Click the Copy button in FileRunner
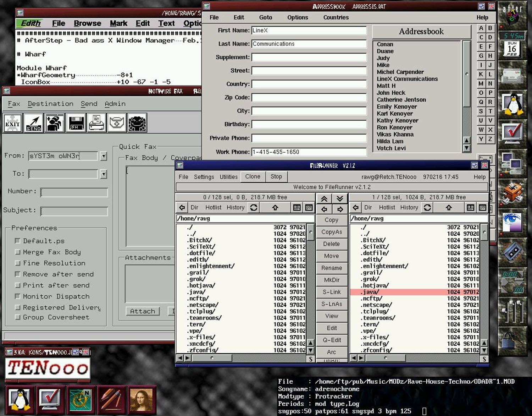Viewport: 532px width, 416px height. [x=332, y=220]
